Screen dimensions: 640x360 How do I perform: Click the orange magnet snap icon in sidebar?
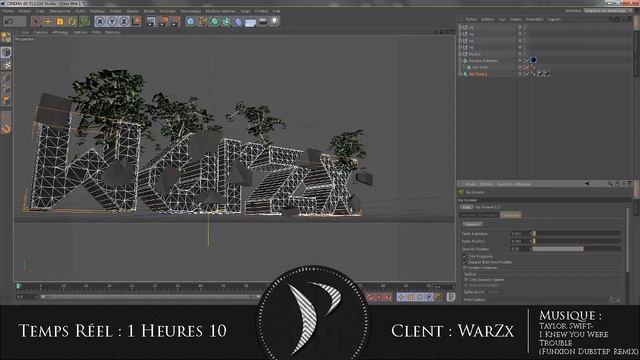[x=6, y=128]
